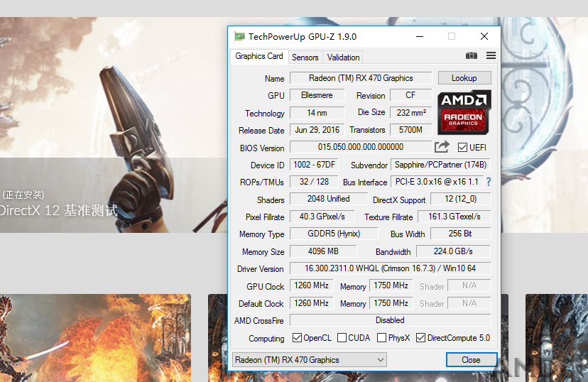
Task: Switch to the Graphics Card tab
Action: [258, 56]
